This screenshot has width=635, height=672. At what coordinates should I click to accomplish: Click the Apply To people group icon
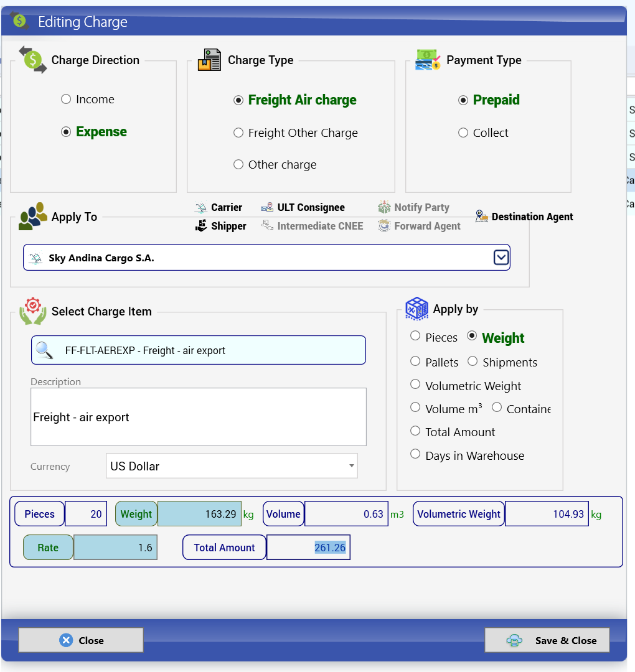(32, 217)
